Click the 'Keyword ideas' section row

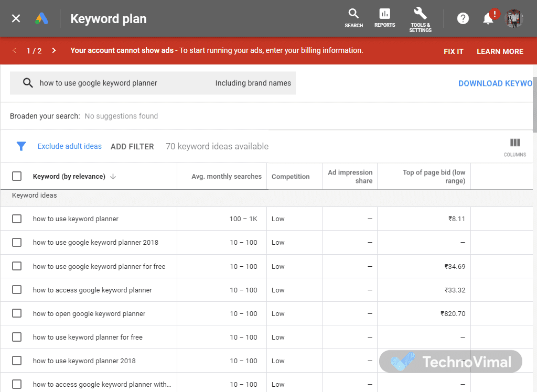coord(266,198)
